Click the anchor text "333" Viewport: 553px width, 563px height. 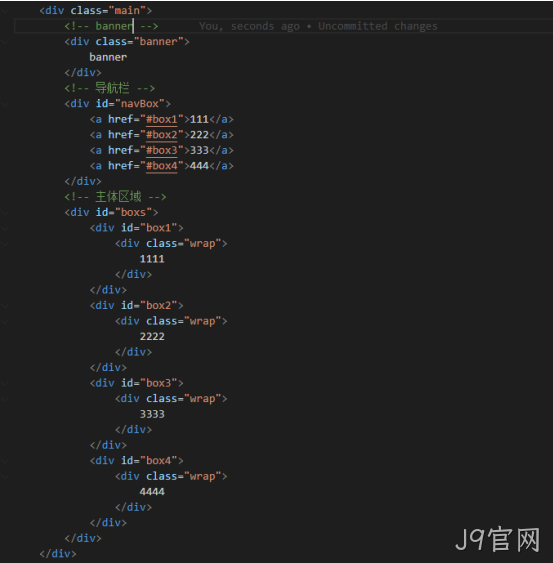(x=199, y=150)
